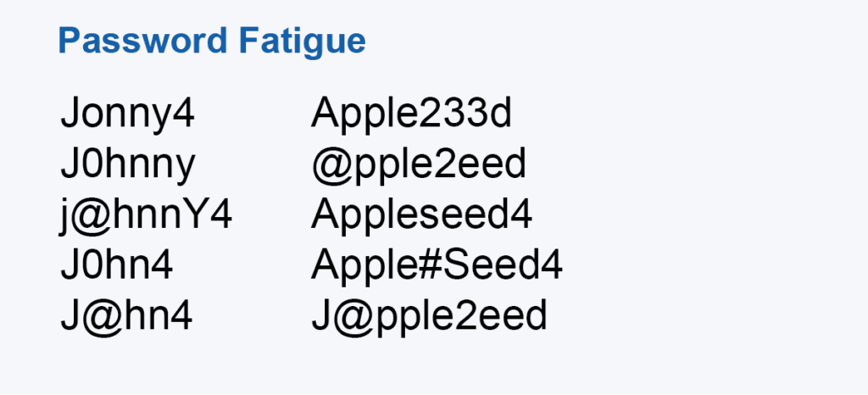Select the entry starting with "@pple2eed"
Screen dimensions: 868x395
(x=419, y=165)
